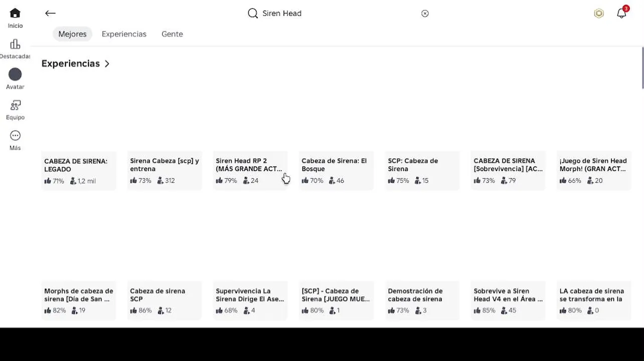Click the vertical page scrollbar

click(x=642, y=68)
